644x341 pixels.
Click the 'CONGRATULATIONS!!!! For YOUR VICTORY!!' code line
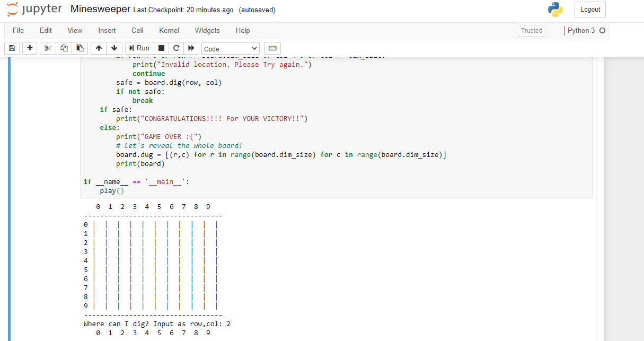click(x=211, y=118)
